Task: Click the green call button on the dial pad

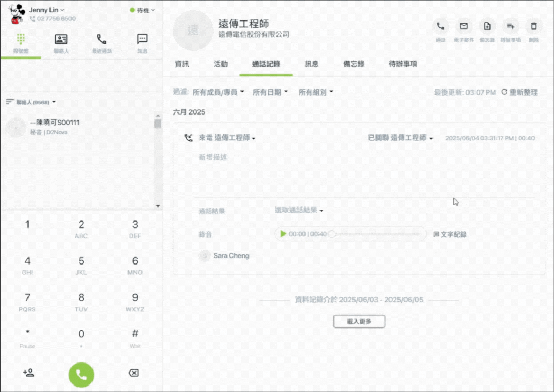Action: click(x=81, y=375)
